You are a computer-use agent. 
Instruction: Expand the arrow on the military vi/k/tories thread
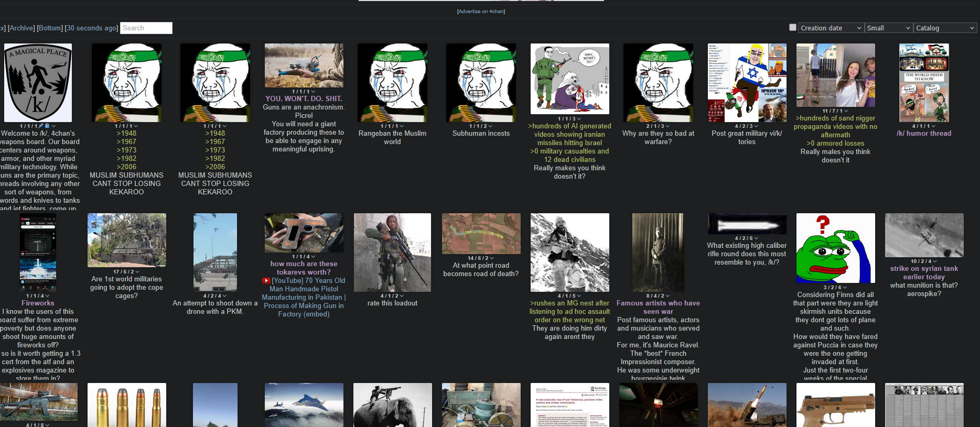[x=757, y=126]
